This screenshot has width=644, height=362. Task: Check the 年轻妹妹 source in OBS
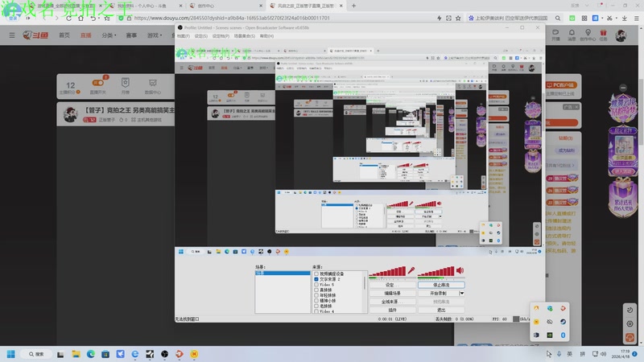coord(316,295)
